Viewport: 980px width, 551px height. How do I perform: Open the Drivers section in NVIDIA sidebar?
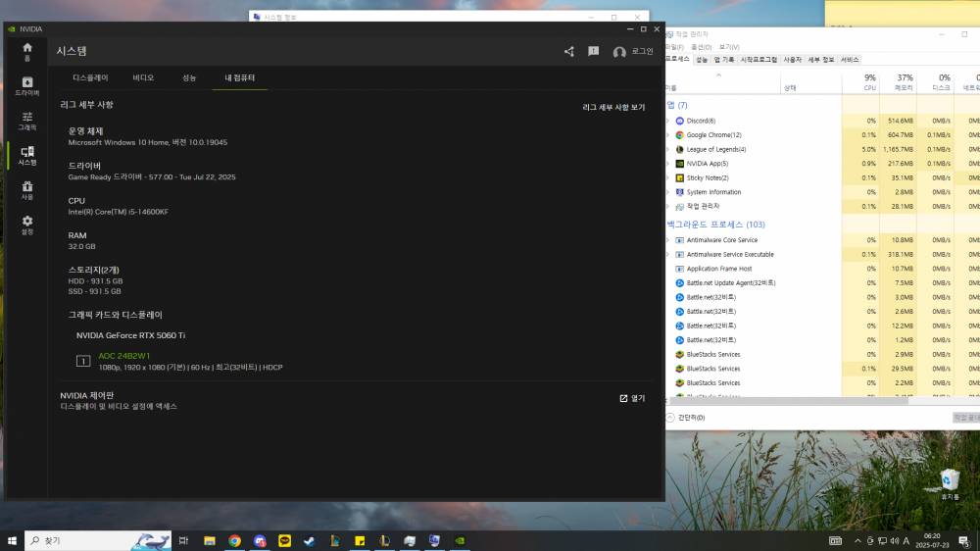(26, 86)
